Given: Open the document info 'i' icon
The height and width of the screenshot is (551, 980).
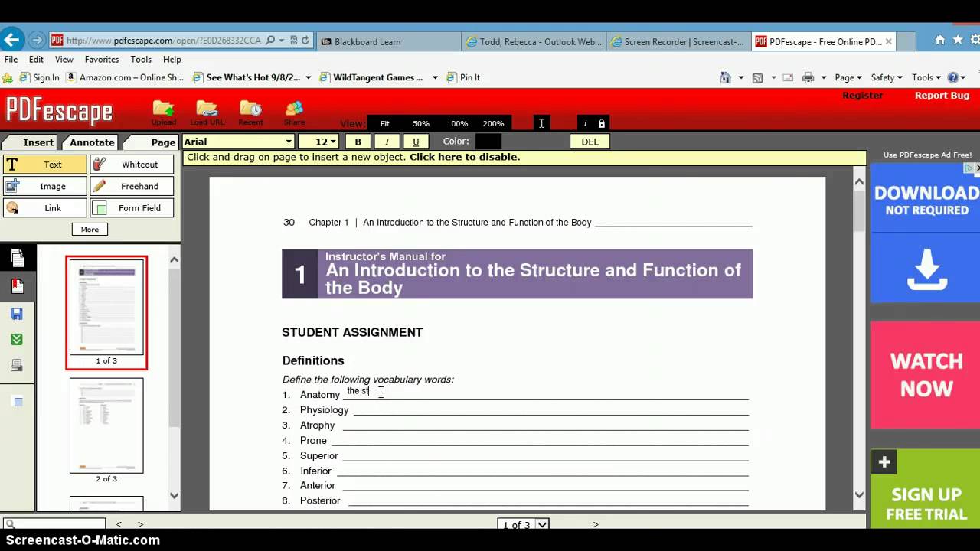Looking at the screenshot, I should (586, 123).
